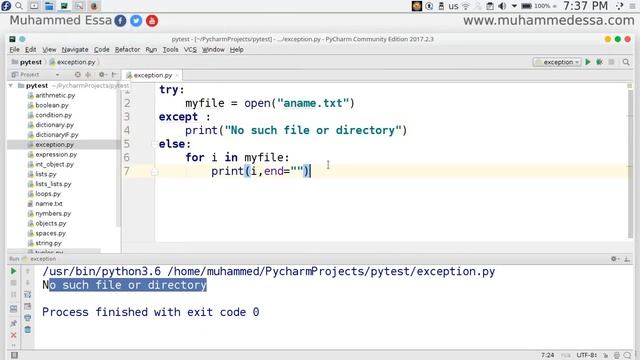640x360 pixels.
Task: Hide the Project tool window
Action: tap(114, 75)
